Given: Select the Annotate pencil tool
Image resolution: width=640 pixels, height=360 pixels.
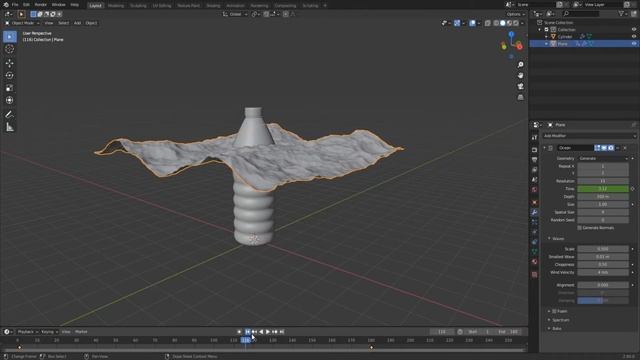Looking at the screenshot, I should pos(9,115).
